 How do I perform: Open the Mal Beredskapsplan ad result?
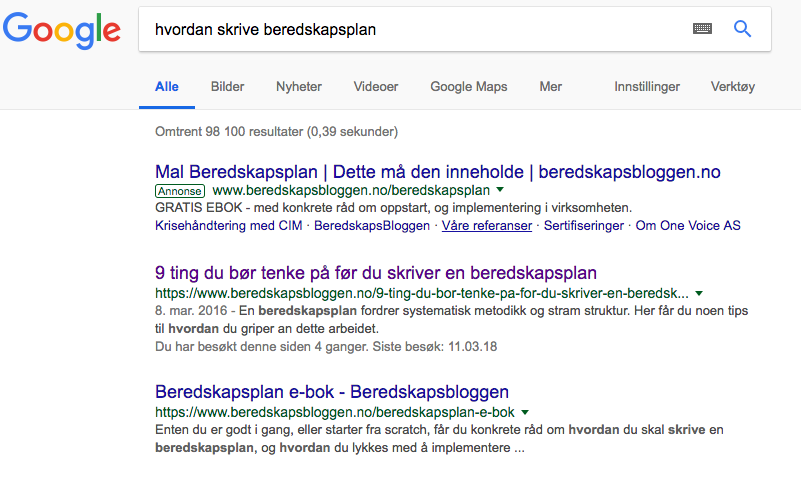[438, 171]
